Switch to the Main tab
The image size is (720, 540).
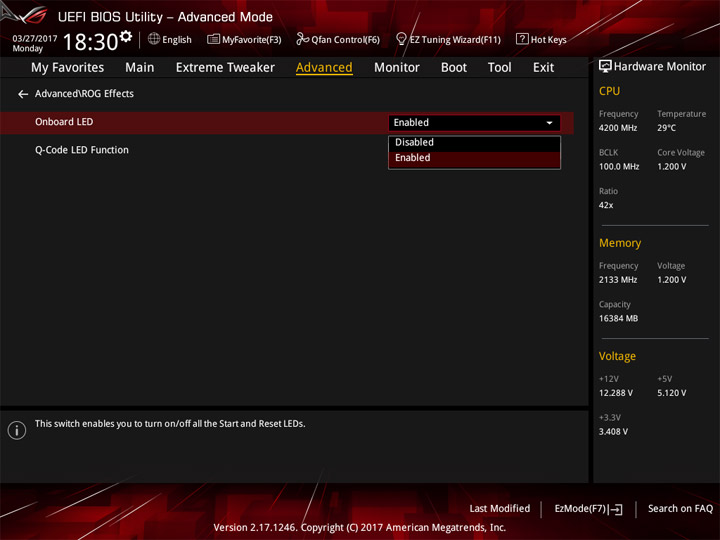tap(140, 68)
